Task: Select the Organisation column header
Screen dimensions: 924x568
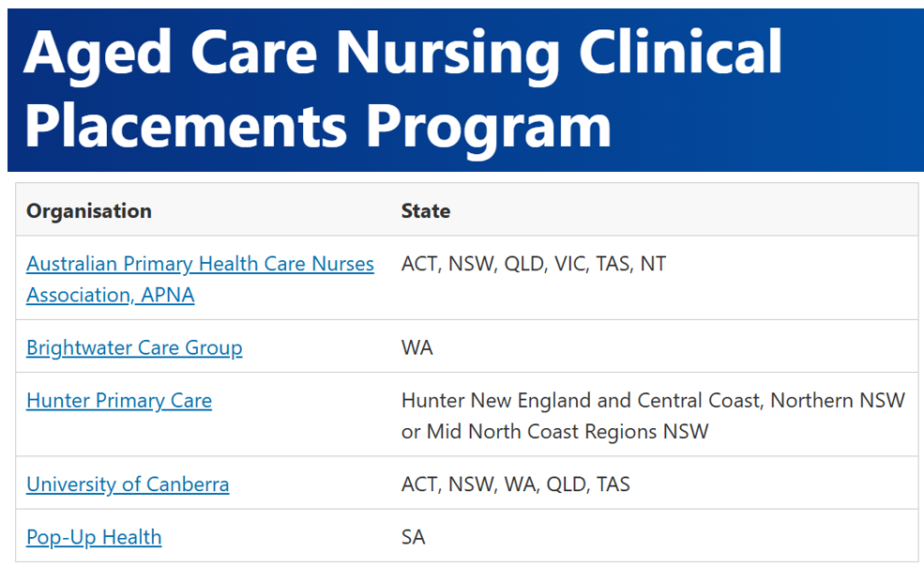Action: coord(88,210)
